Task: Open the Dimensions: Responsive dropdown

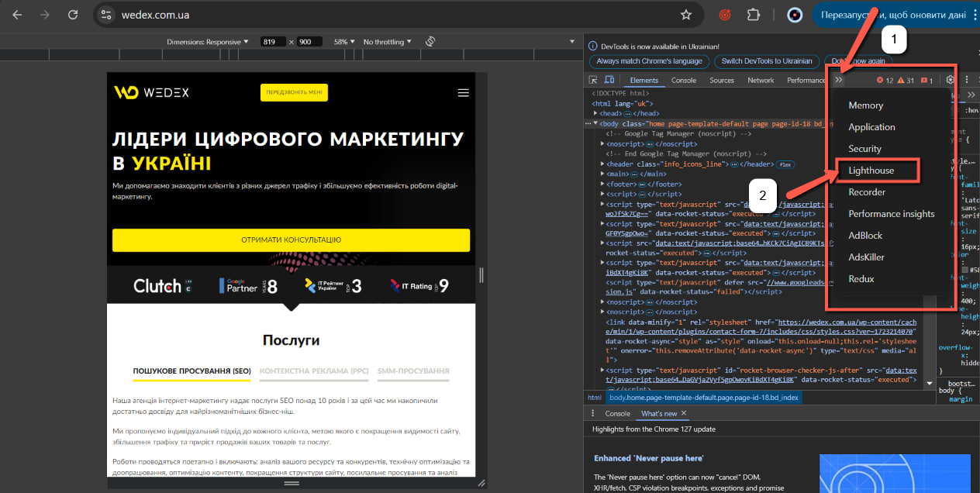Action: click(209, 41)
